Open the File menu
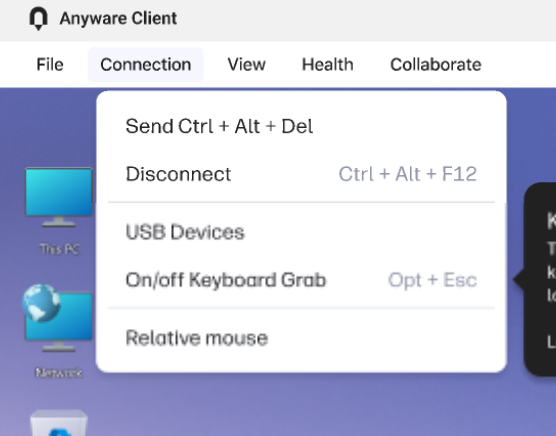Screen dimensions: 556x436 pyautogui.click(x=50, y=65)
